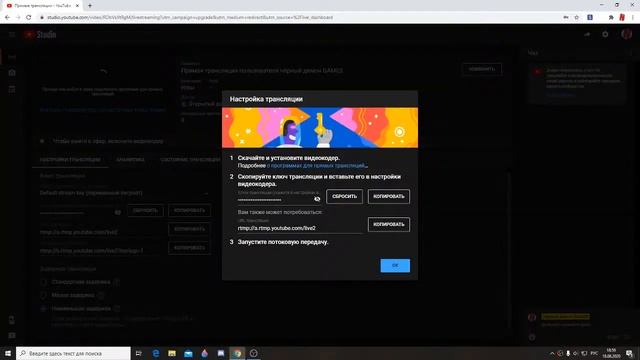This screenshot has width=640, height=360.
Task: Close the YouTube Studio browser tab
Action: coord(77,6)
